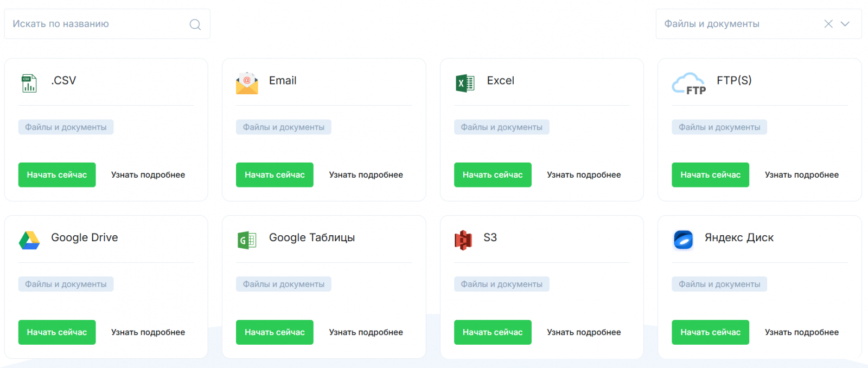This screenshot has height=368, width=868.
Task: Click Файлы и документы tag on Email card
Action: [x=283, y=127]
